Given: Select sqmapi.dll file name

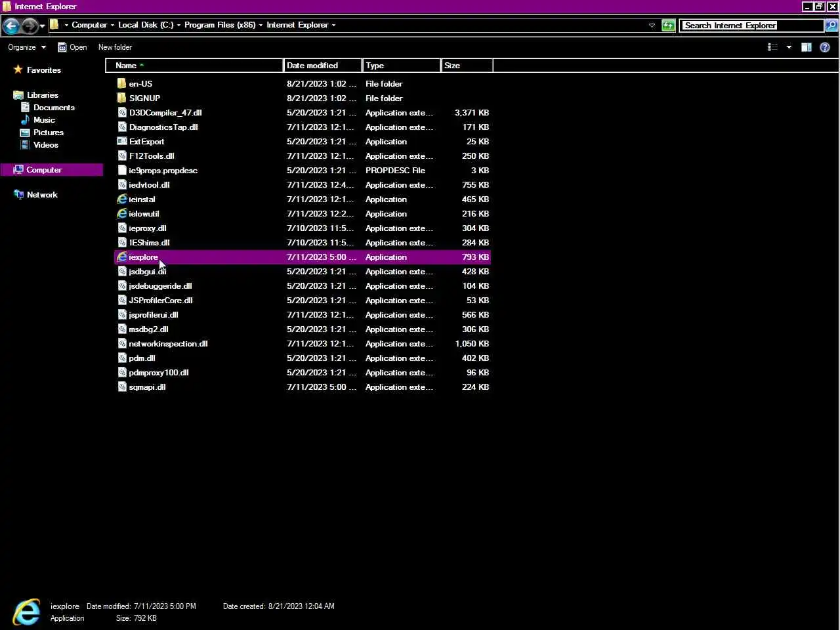Looking at the screenshot, I should (x=147, y=387).
